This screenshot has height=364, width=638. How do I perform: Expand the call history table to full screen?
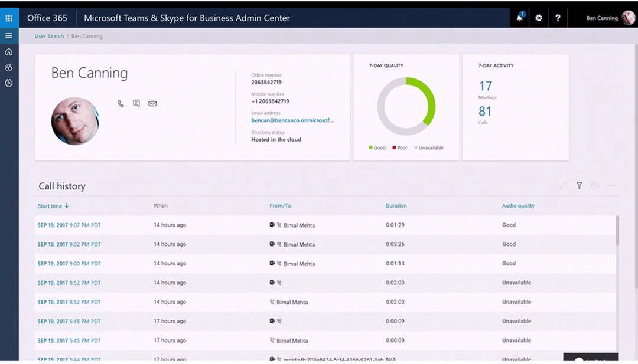[563, 186]
